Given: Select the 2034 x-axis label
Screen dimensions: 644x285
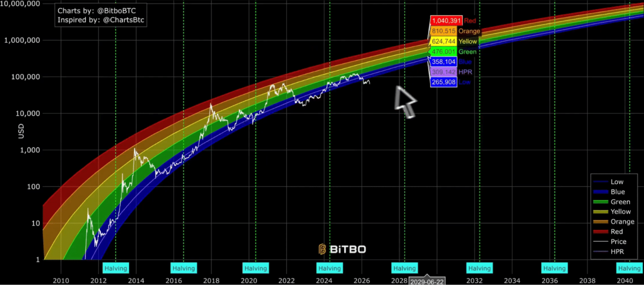Looking at the screenshot, I should [x=512, y=280].
